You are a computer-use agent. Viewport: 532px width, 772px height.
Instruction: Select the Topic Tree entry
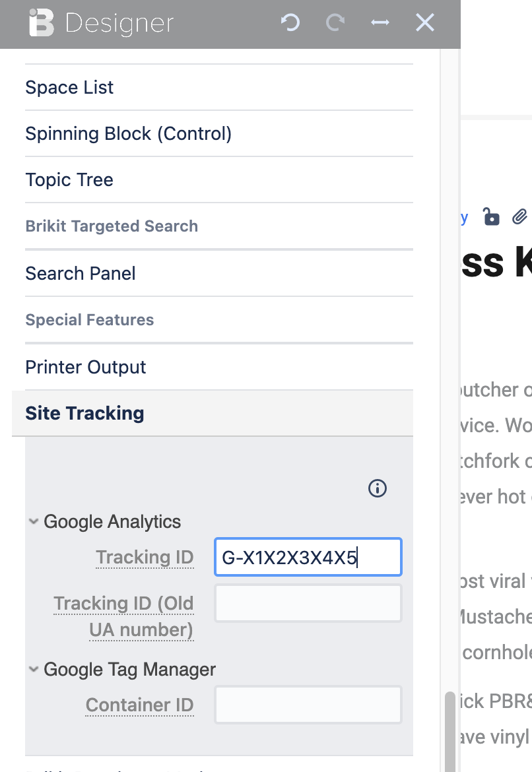[218, 180]
